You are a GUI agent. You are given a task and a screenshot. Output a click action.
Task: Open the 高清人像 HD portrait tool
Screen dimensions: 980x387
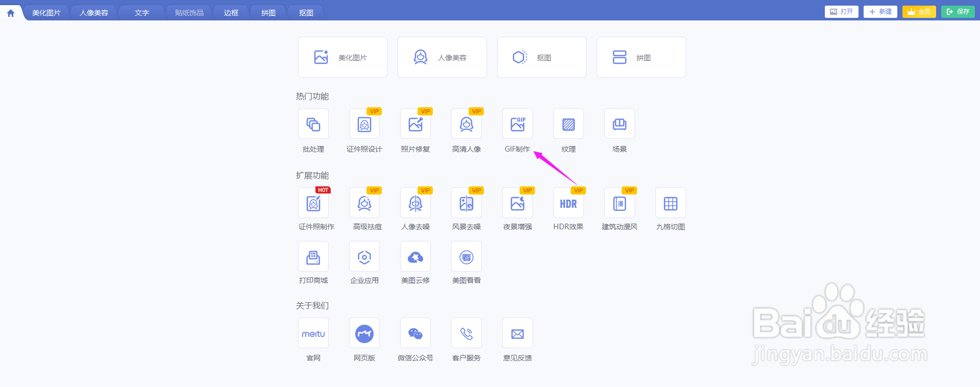coord(467,124)
